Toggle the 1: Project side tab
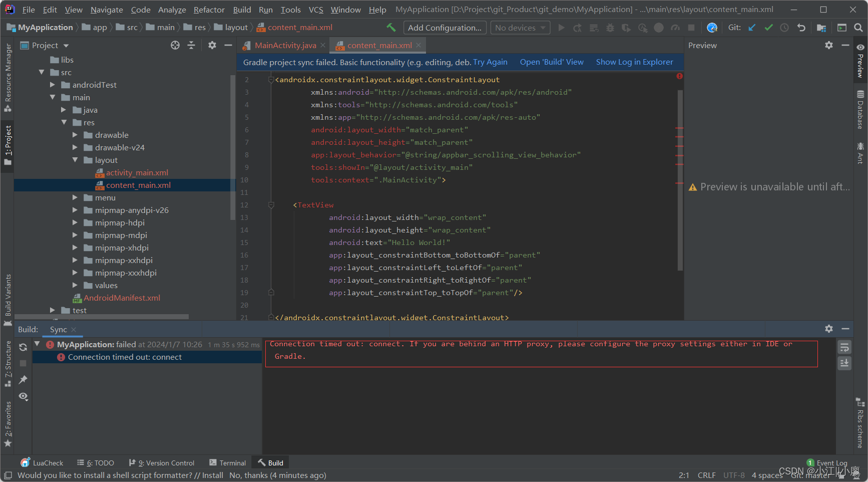Viewport: 868px width, 482px height. click(x=8, y=145)
